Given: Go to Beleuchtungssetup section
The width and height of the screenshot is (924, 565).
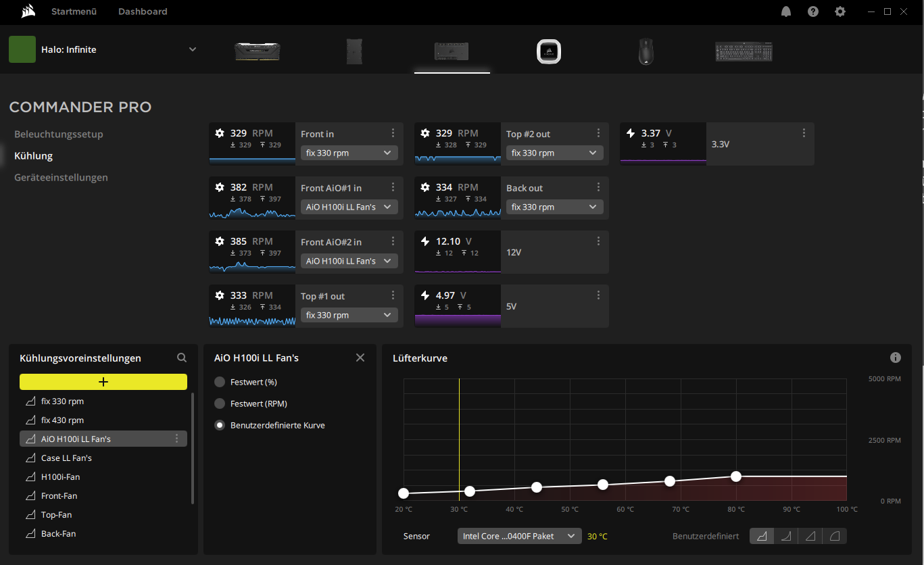Looking at the screenshot, I should coord(59,134).
